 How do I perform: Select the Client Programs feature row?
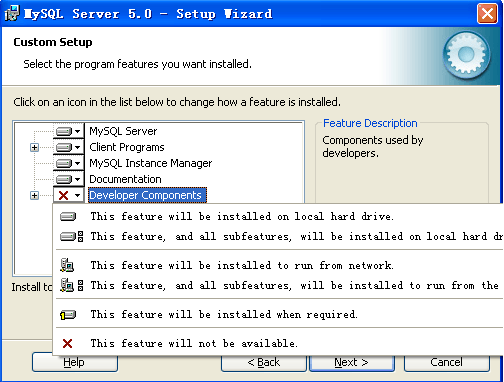click(127, 147)
